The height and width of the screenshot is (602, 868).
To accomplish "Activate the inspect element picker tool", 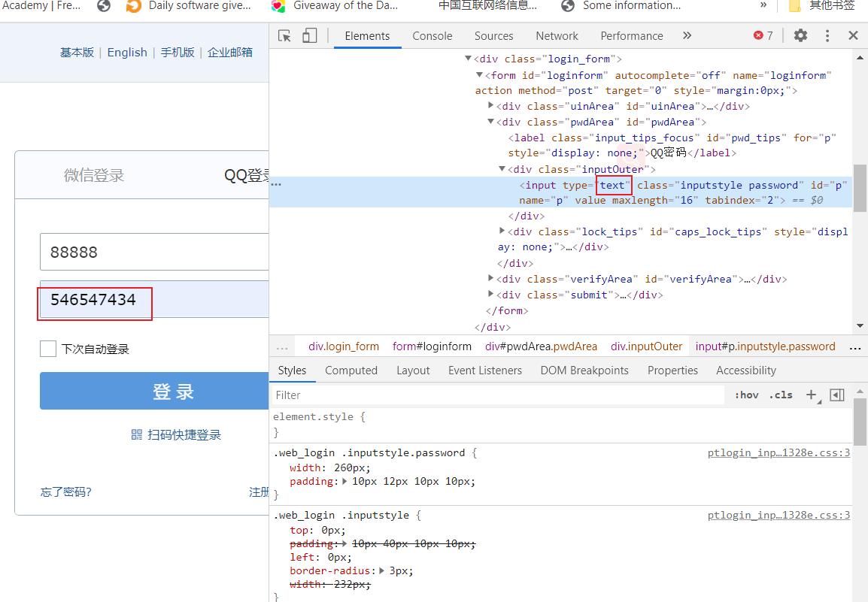I will pyautogui.click(x=284, y=35).
